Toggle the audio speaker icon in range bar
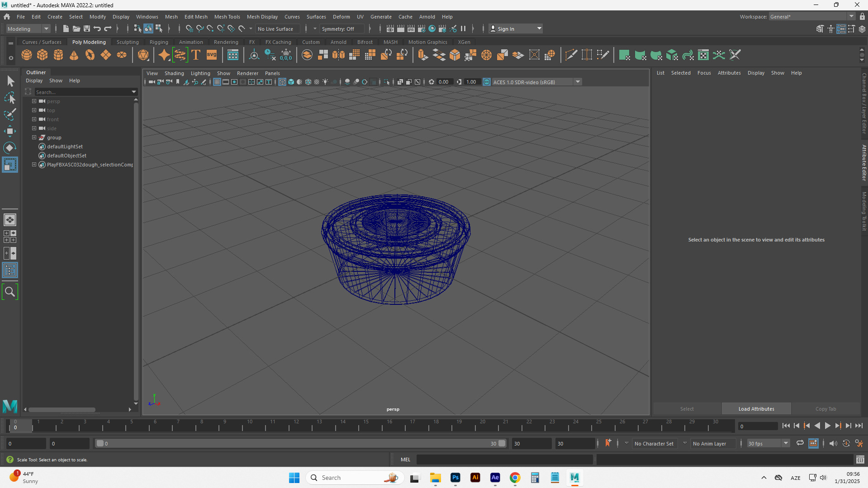Image resolution: width=868 pixels, height=488 pixels. click(x=833, y=443)
